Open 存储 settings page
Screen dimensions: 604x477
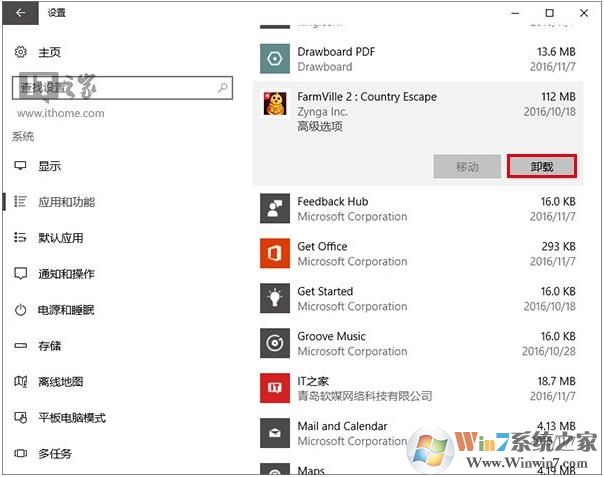[49, 346]
